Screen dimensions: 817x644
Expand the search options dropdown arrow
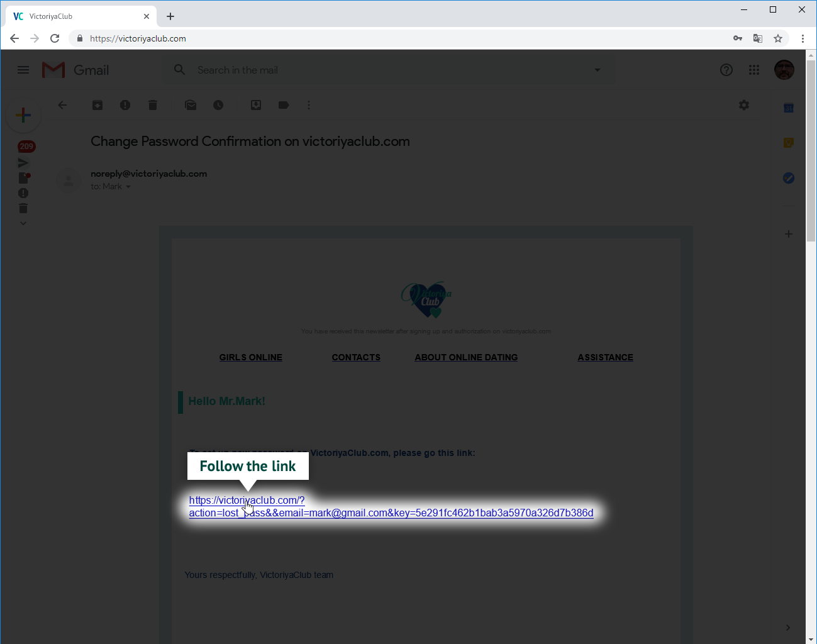(x=597, y=70)
